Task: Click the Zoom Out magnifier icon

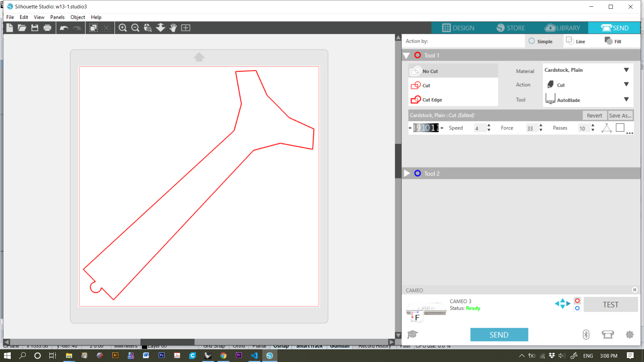Action: (x=135, y=28)
